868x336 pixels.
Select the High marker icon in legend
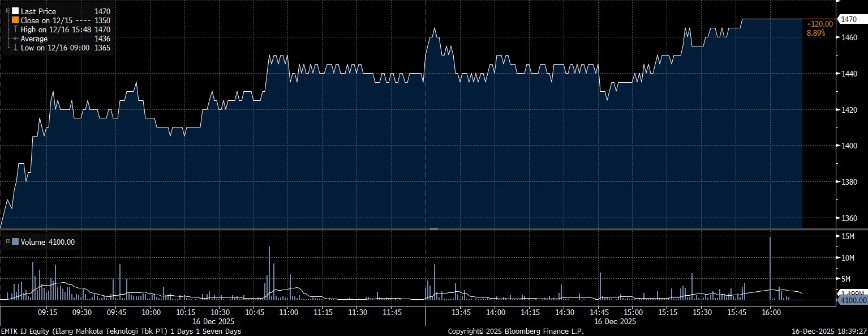pos(15,29)
